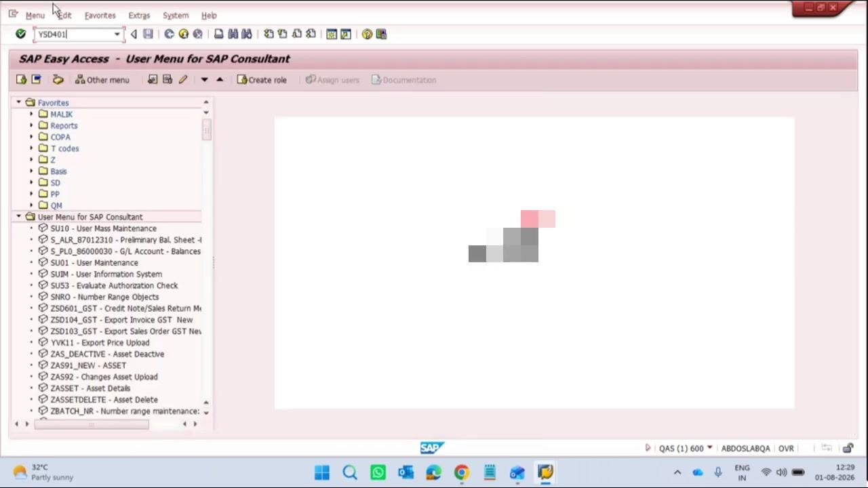Open the Windows Start button
The height and width of the screenshot is (488, 868).
[x=322, y=472]
